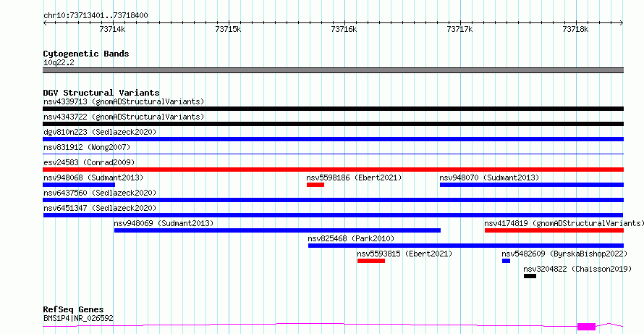The width and height of the screenshot is (644, 334).
Task: Click the nsv831912 (Wong2007) label
Action: [x=87, y=147]
